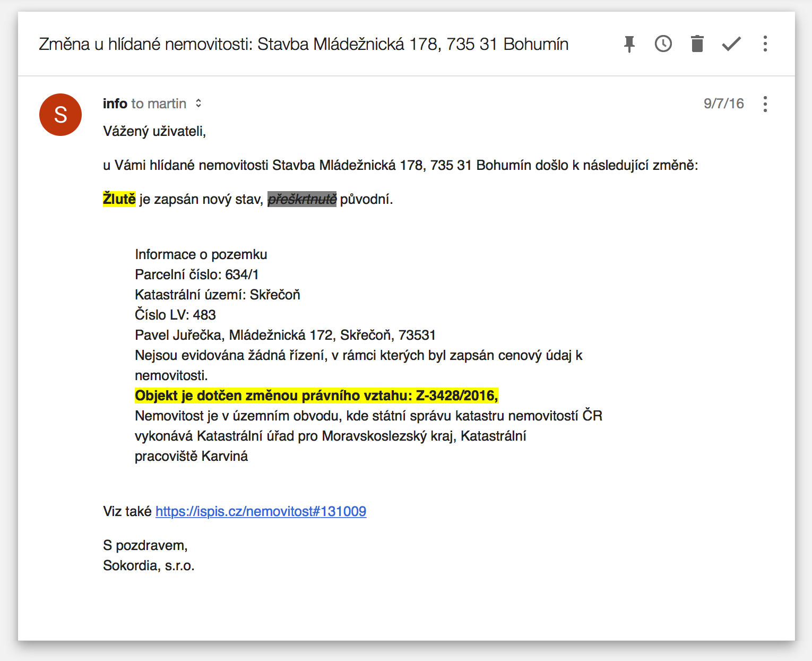Image resolution: width=812 pixels, height=661 pixels.
Task: Click the message date 9/7/16
Action: 723,104
